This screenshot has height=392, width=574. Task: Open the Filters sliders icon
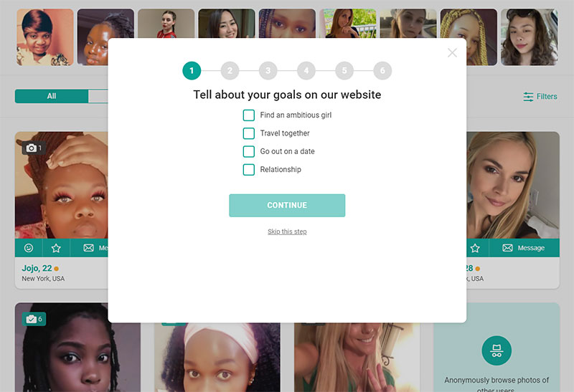click(528, 97)
